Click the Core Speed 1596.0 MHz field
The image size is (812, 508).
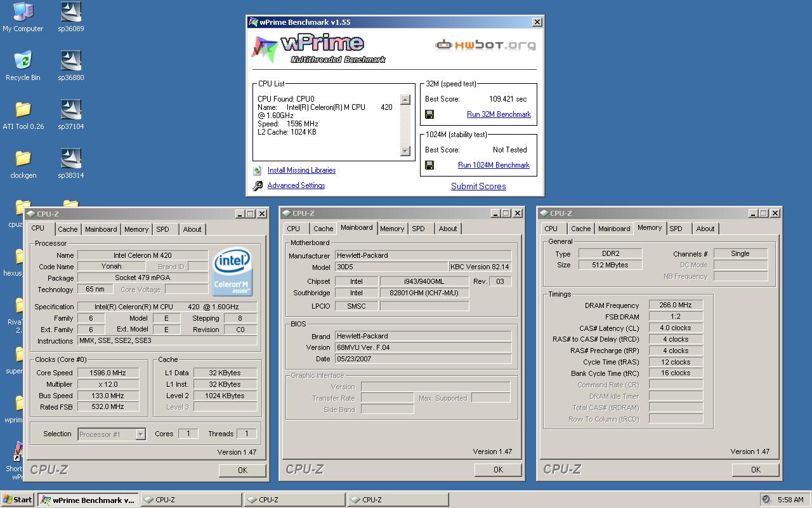click(108, 373)
